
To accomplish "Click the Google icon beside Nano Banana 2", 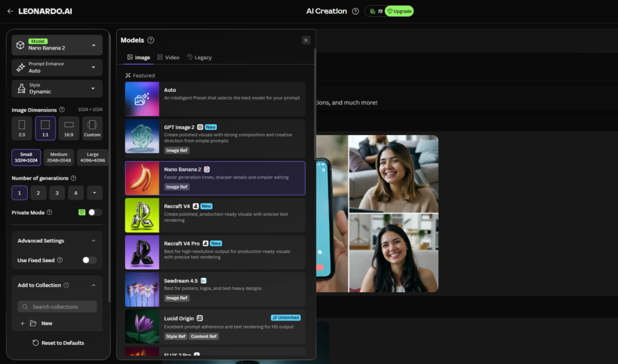I will 206,169.
